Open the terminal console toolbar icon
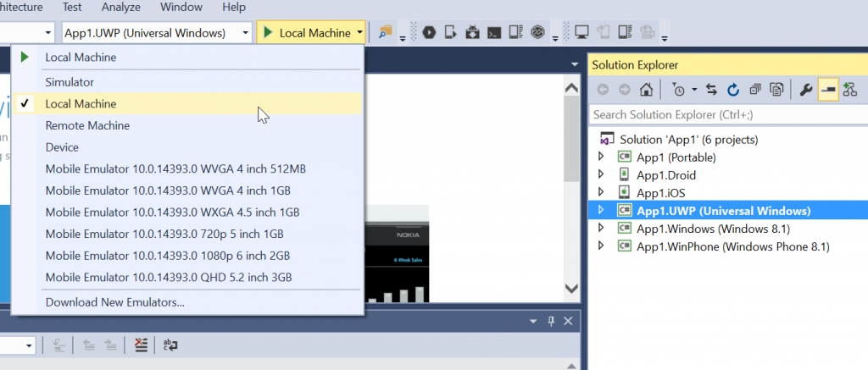Image resolution: width=868 pixels, height=370 pixels. coord(494,33)
